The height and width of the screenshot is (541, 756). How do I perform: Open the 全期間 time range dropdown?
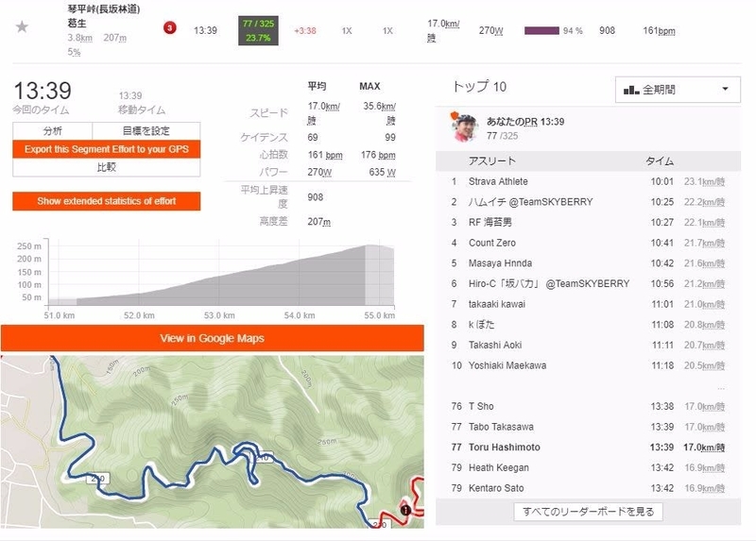tap(678, 89)
